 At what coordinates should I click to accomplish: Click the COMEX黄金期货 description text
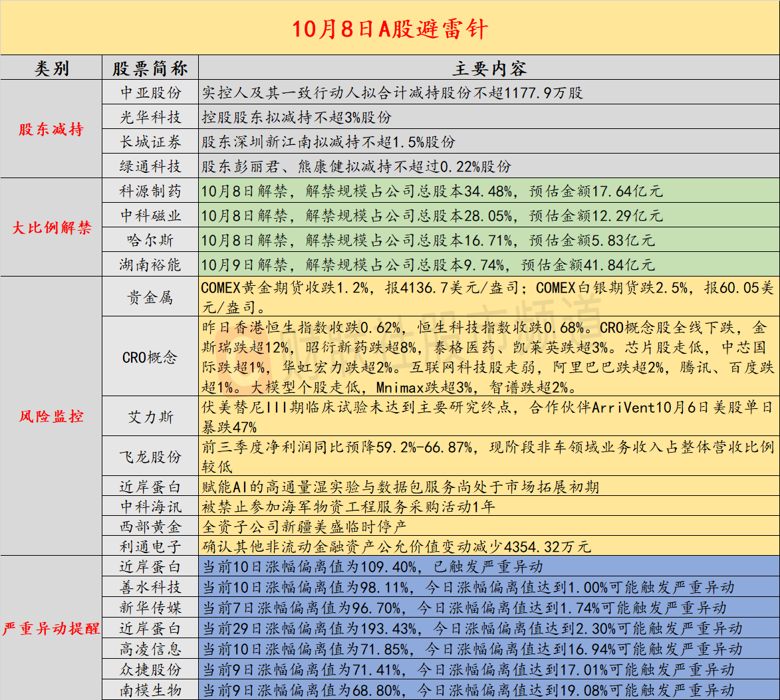pos(487,297)
